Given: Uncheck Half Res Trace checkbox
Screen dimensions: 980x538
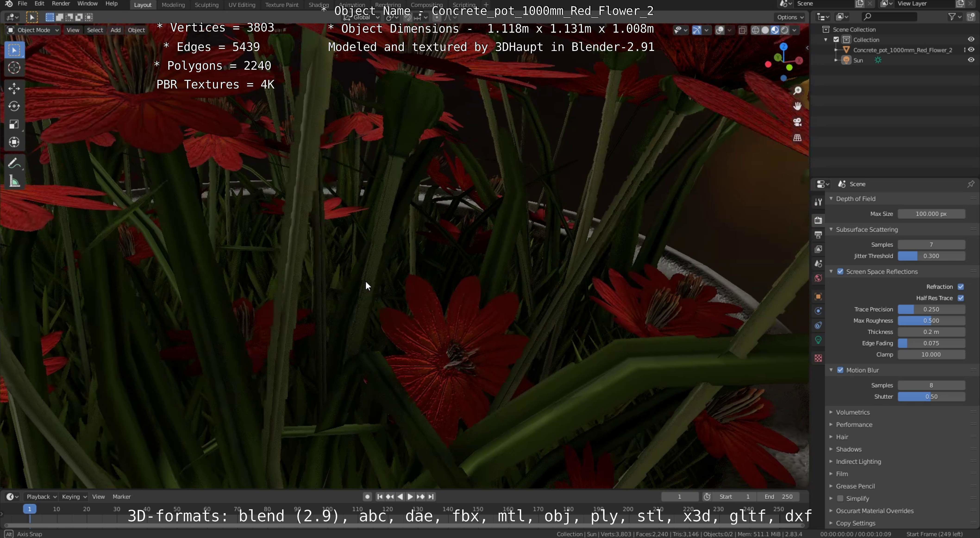Looking at the screenshot, I should point(961,298).
